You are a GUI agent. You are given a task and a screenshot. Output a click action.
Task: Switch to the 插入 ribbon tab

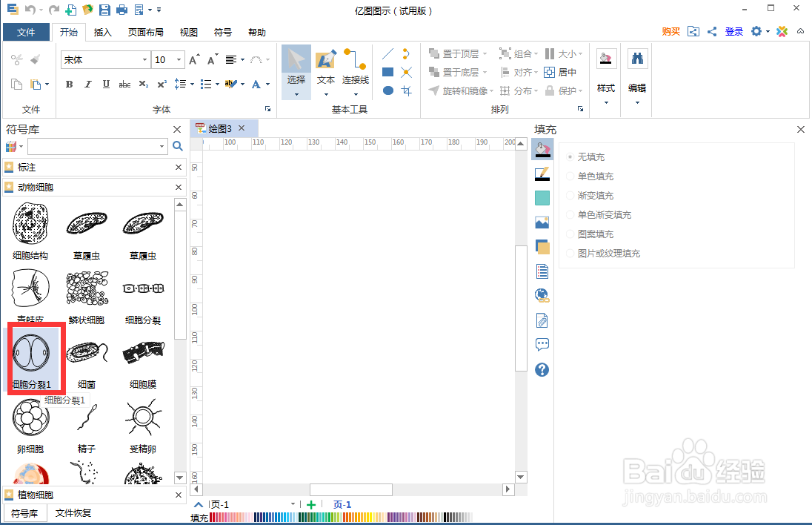click(x=102, y=32)
